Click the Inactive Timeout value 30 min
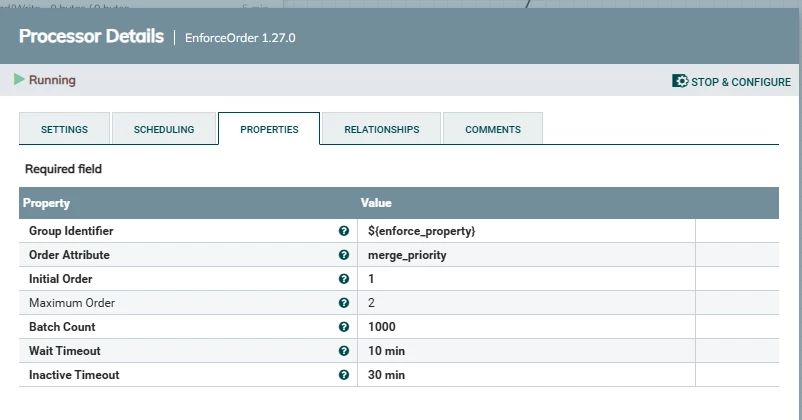 pyautogui.click(x=386, y=375)
